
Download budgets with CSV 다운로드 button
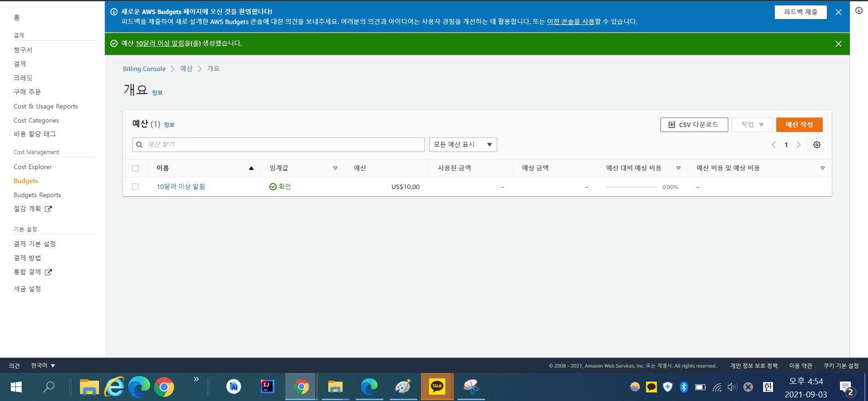(694, 125)
